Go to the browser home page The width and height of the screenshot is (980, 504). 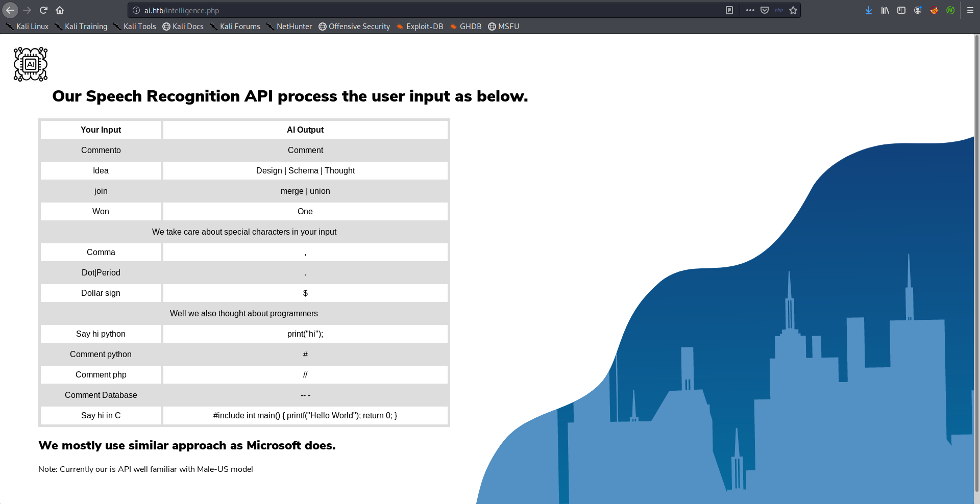60,10
